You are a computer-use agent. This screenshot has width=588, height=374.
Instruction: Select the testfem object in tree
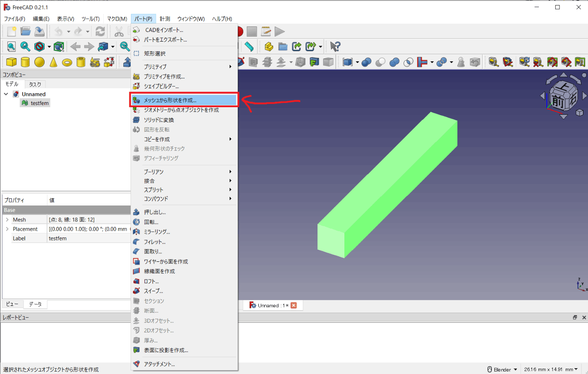(x=35, y=103)
